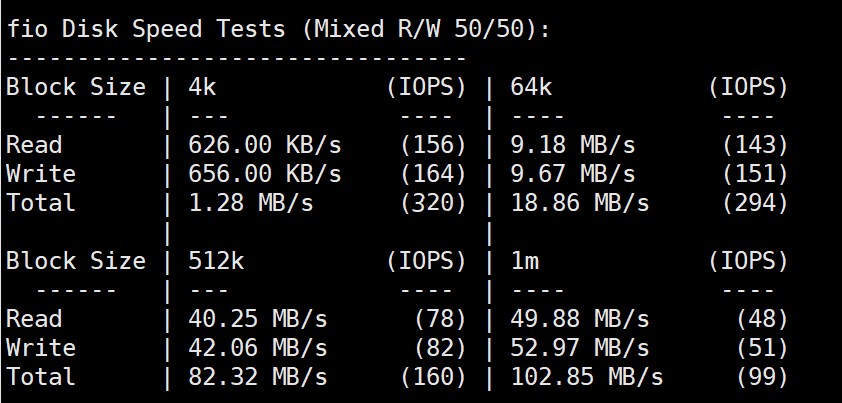Click the 1m block size header
The image size is (842, 403).
click(525, 261)
